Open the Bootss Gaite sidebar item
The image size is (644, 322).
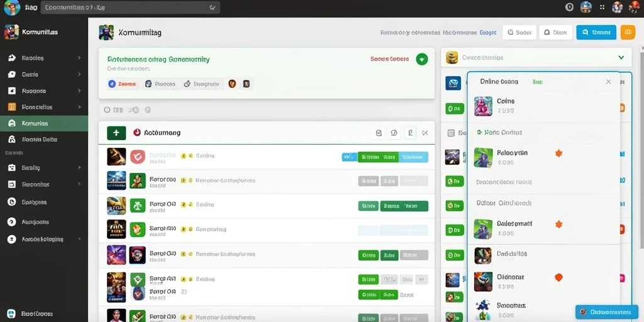44,139
